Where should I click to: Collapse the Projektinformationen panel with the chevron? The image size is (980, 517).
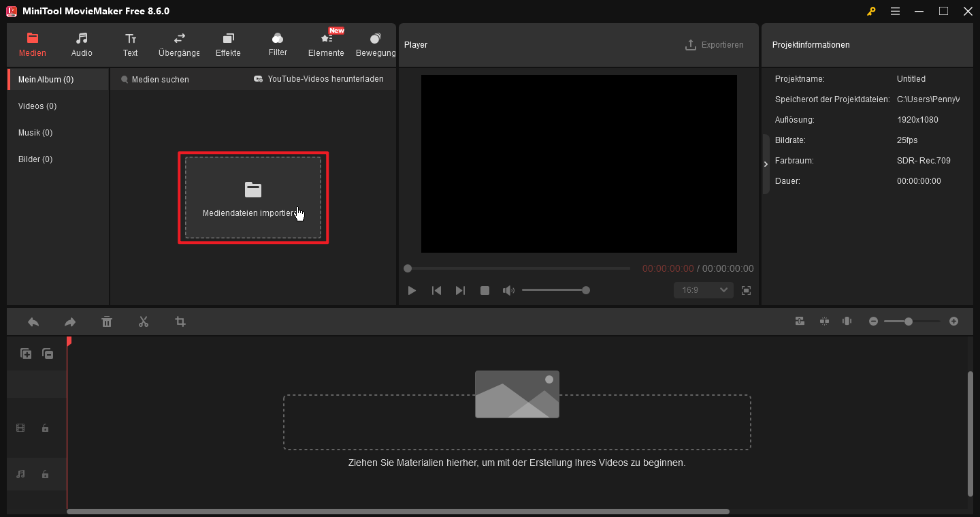click(x=765, y=163)
